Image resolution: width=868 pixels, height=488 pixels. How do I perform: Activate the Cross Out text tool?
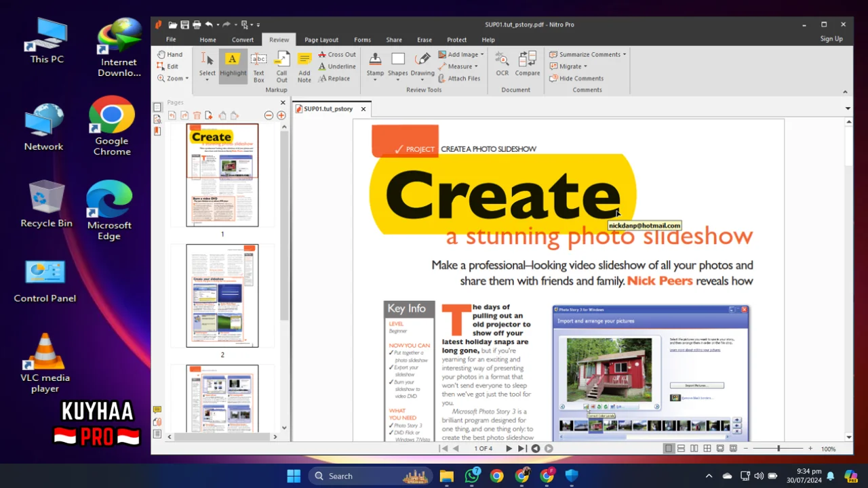point(336,54)
